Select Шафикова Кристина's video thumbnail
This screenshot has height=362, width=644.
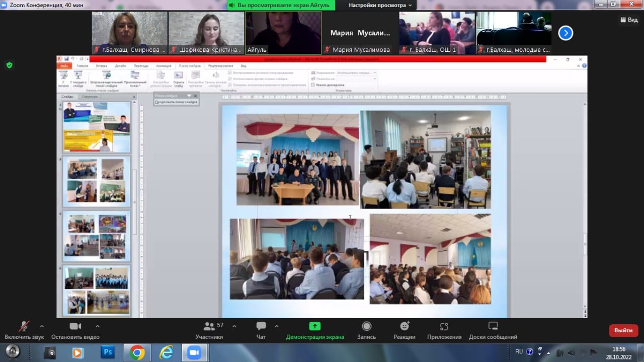pos(206,33)
